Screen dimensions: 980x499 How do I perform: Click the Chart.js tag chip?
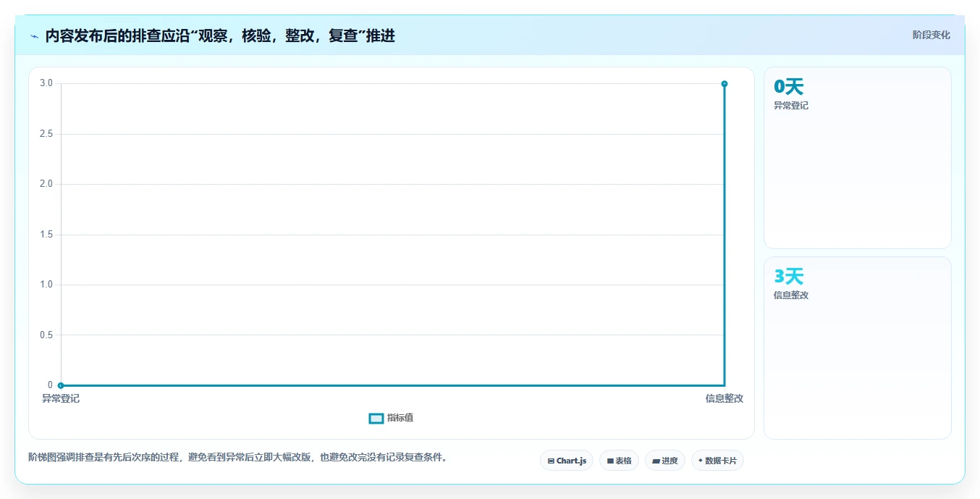coord(567,461)
